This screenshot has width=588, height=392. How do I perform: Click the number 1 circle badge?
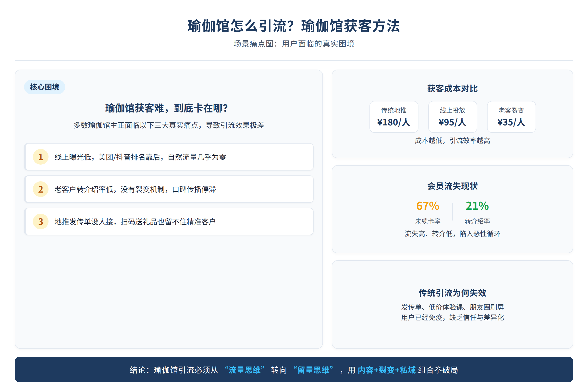[40, 157]
